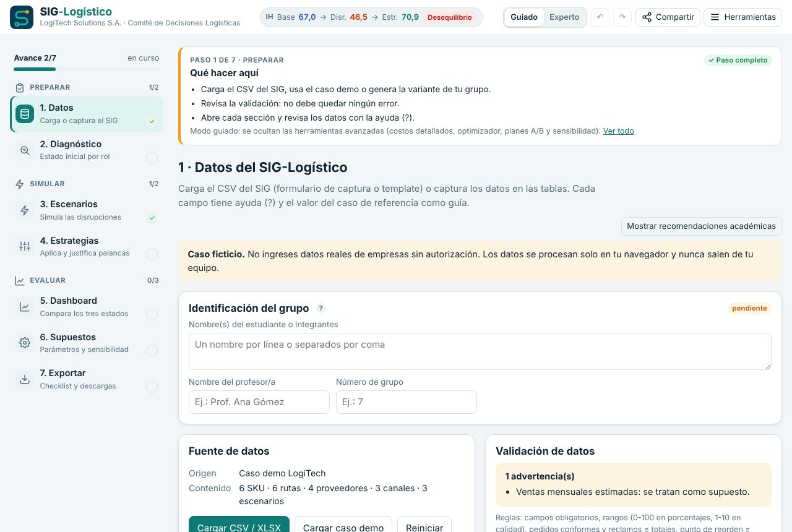Click Cargar CSV / XLSX button

[x=239, y=525]
